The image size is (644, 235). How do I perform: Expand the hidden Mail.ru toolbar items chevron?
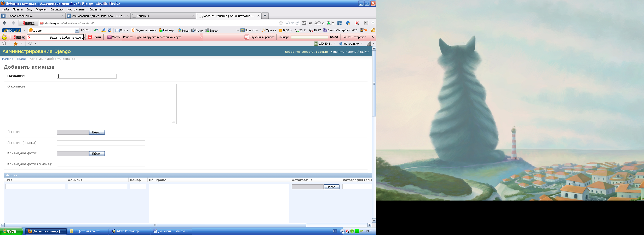[237, 30]
